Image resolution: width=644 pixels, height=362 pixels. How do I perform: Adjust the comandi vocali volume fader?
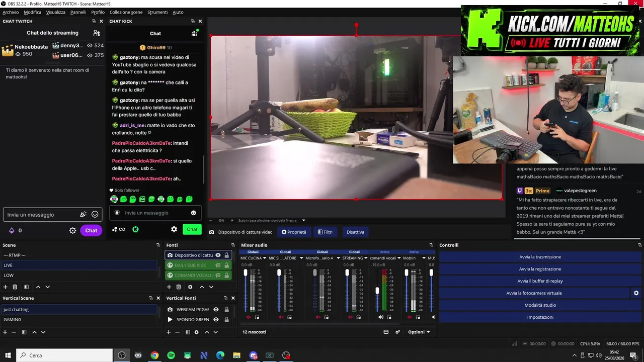[x=377, y=291]
